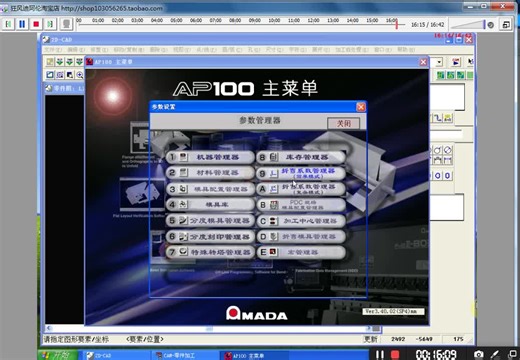Viewport: 520px width, 360px height.
Task: Click the narrow input field in the right panel
Action: [x=446, y=134]
